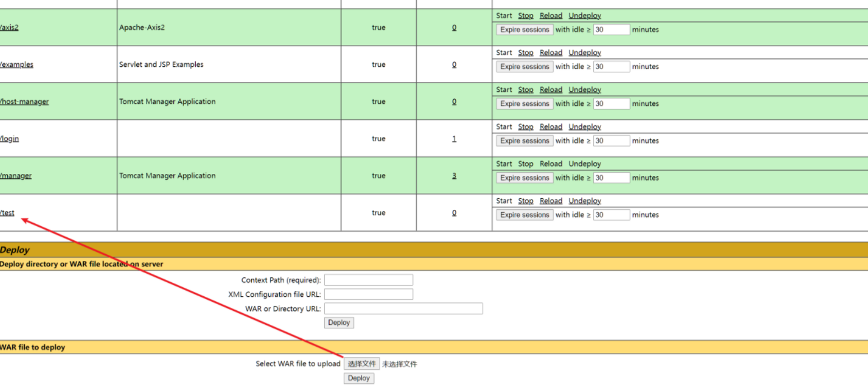
Task: Click the idle minutes field for /test
Action: point(612,215)
